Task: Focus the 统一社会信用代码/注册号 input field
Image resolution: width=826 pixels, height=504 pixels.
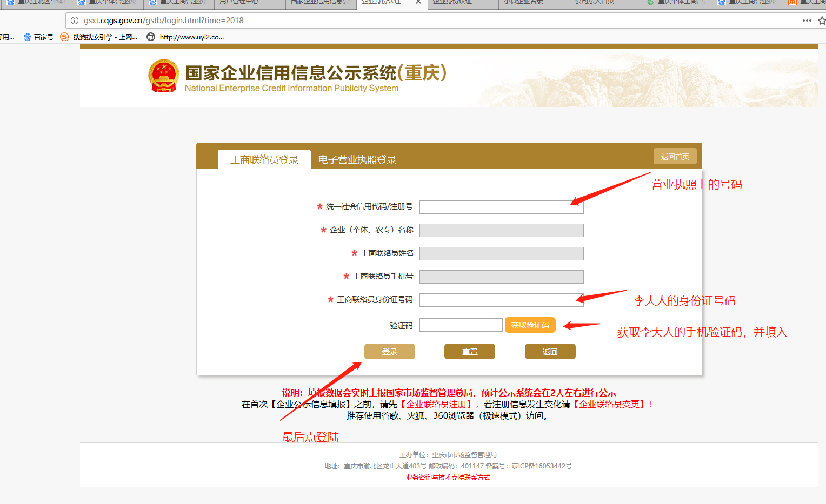Action: point(501,207)
